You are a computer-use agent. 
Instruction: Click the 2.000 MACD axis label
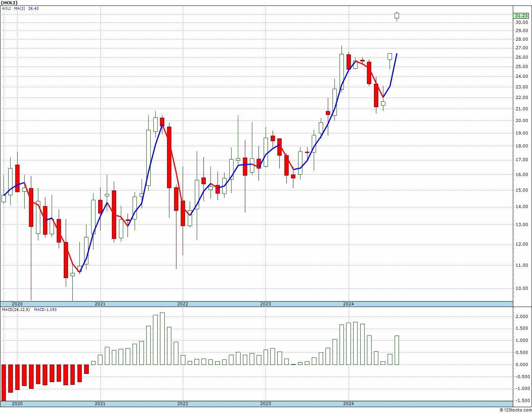pos(522,317)
